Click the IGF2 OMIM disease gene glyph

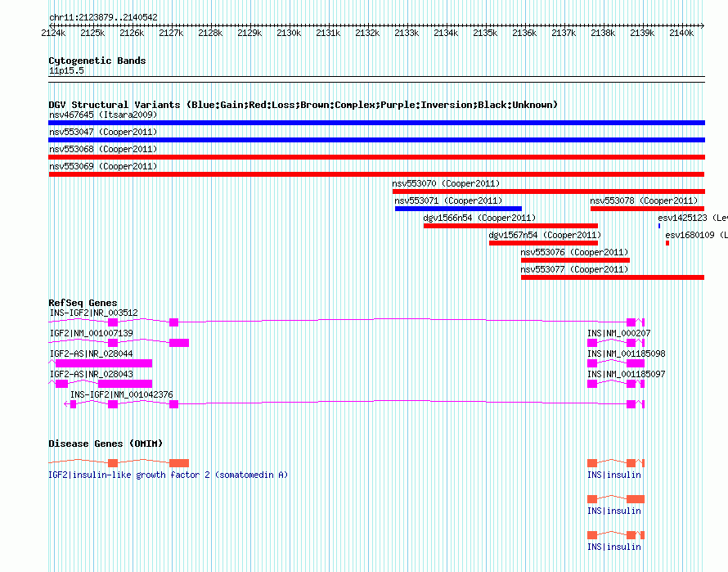pos(119,463)
